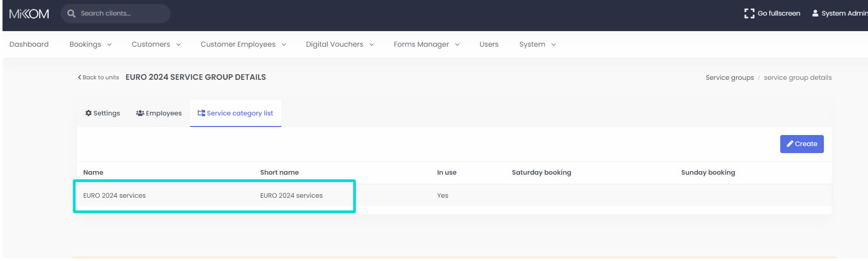Expand the Bookings dropdown menu
Image resolution: width=868 pixels, height=261 pixels.
point(90,45)
